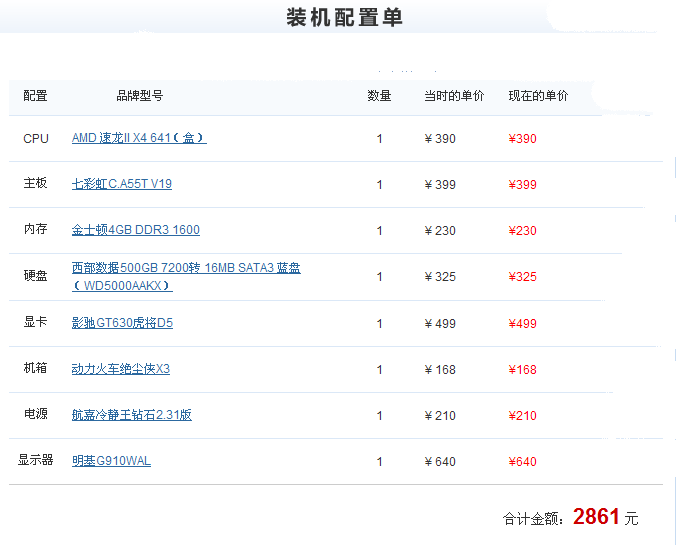Select the 显示器 row label
The width and height of the screenshot is (686, 545).
(35, 460)
